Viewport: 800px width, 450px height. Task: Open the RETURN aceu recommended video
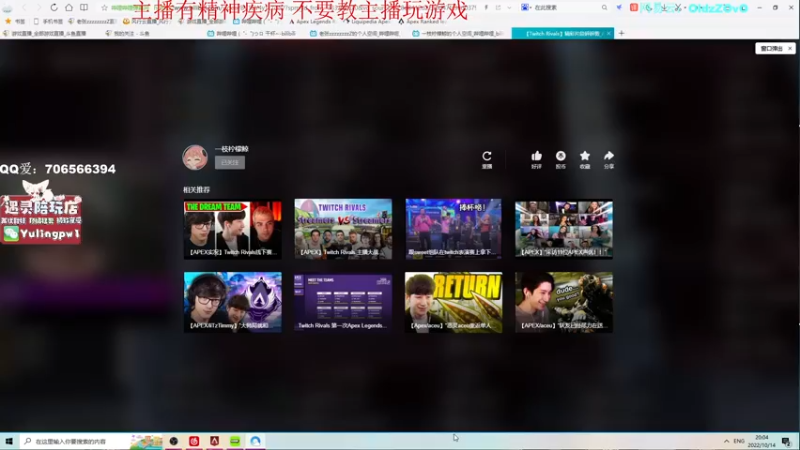[454, 302]
